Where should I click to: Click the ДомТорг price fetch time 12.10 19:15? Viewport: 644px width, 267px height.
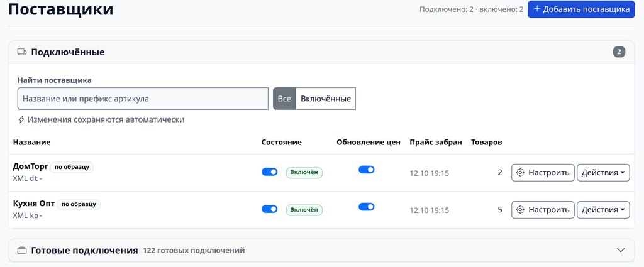[429, 173]
